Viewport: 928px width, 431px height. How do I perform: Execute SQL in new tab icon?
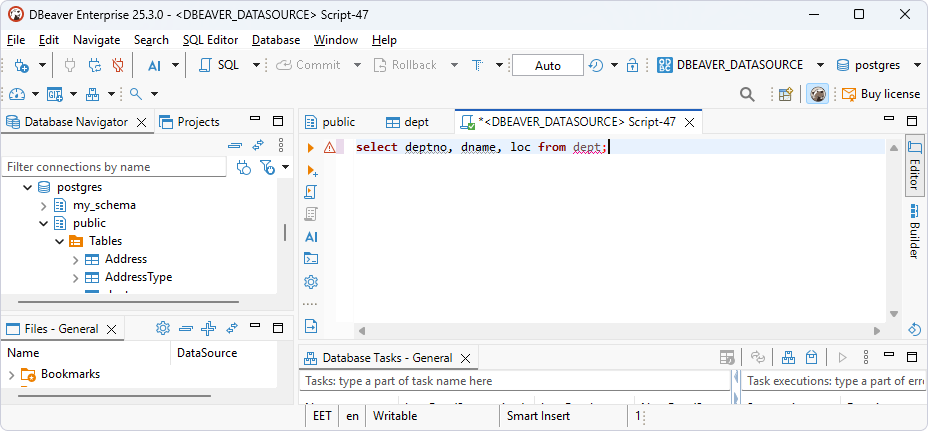[x=312, y=171]
